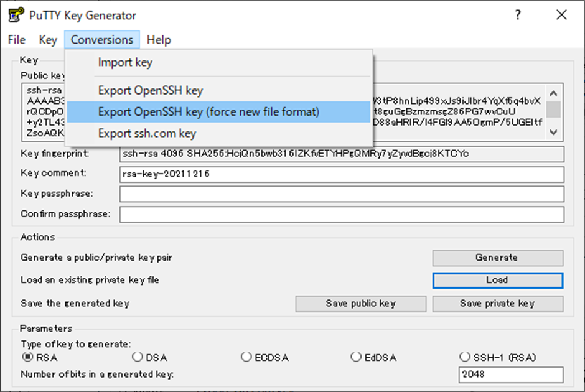Image resolution: width=585 pixels, height=392 pixels.
Task: Select ECDSA key type radio button
Action: 246,357
